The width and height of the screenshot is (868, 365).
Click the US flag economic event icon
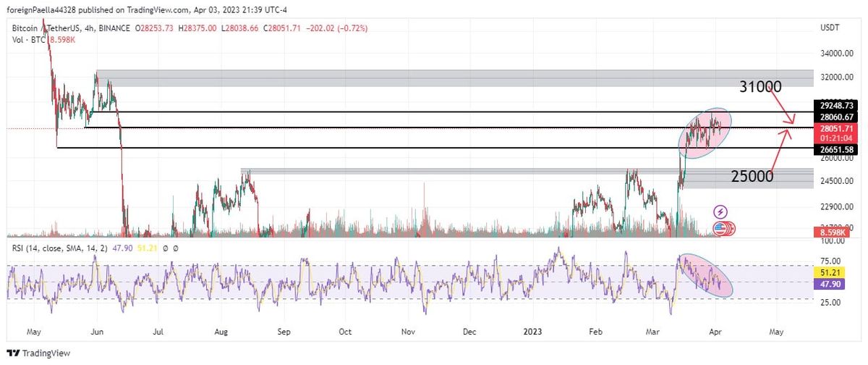[719, 229]
